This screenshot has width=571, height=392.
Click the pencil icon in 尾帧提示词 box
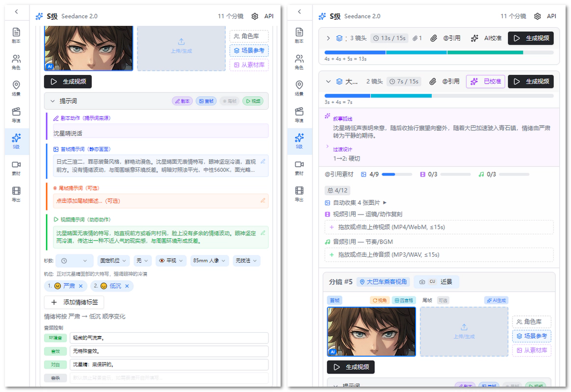pos(263,200)
